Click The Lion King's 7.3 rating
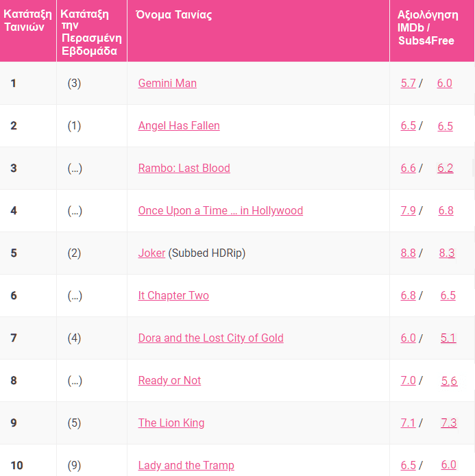Viewport: 475px width, 476px height. pos(448,423)
